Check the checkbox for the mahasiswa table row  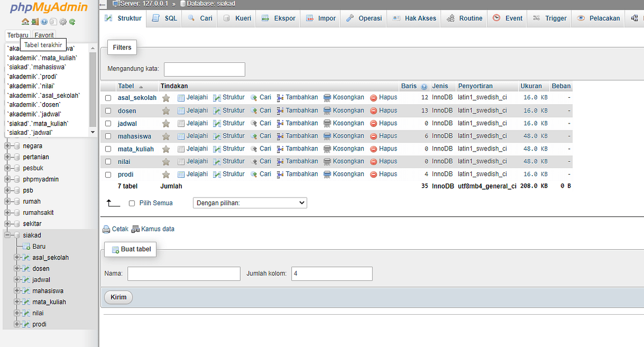[108, 136]
